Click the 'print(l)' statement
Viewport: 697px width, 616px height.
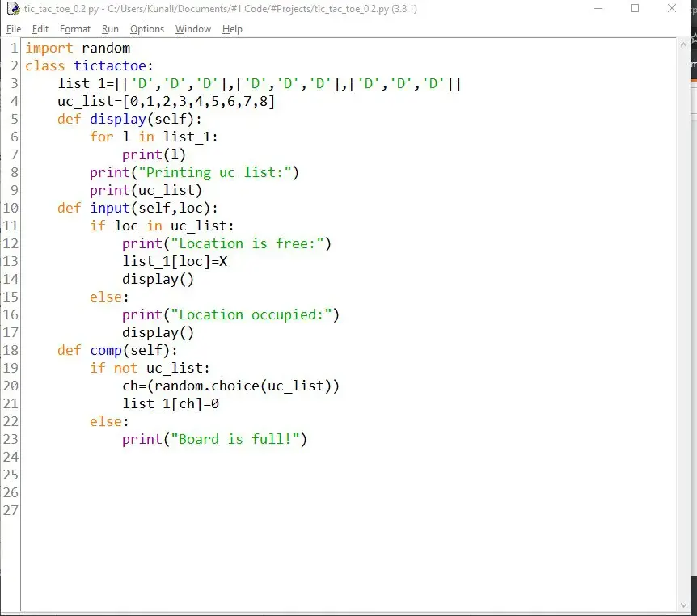point(154,154)
